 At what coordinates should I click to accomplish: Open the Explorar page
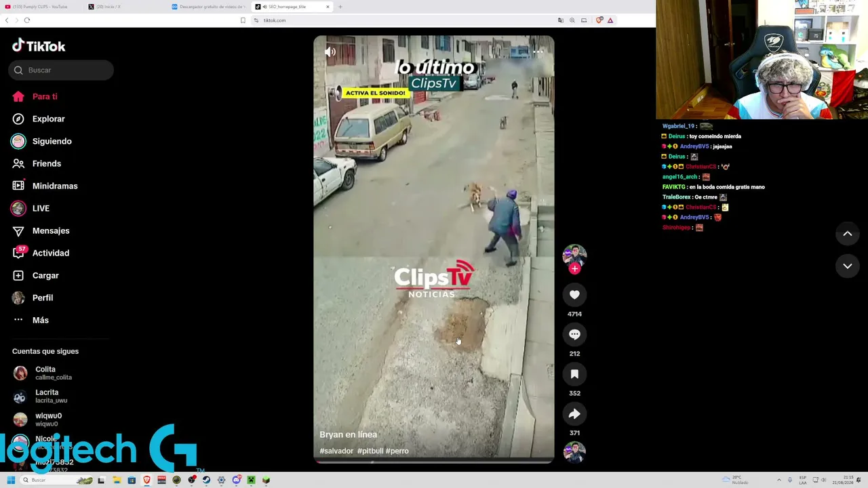39,119
